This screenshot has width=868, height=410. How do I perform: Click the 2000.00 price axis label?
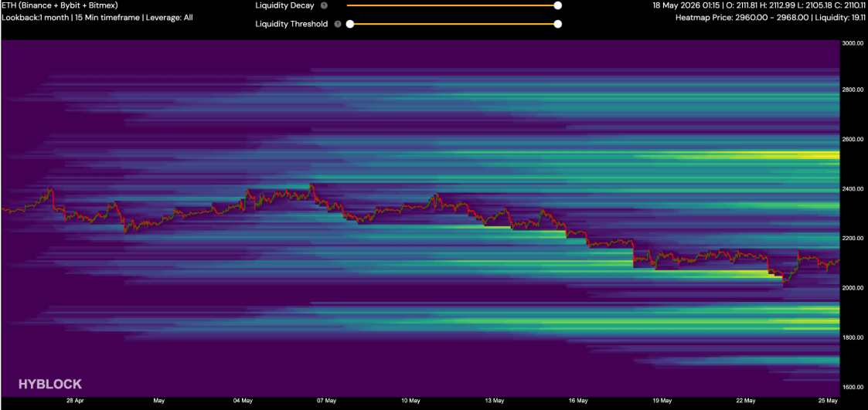[853, 288]
